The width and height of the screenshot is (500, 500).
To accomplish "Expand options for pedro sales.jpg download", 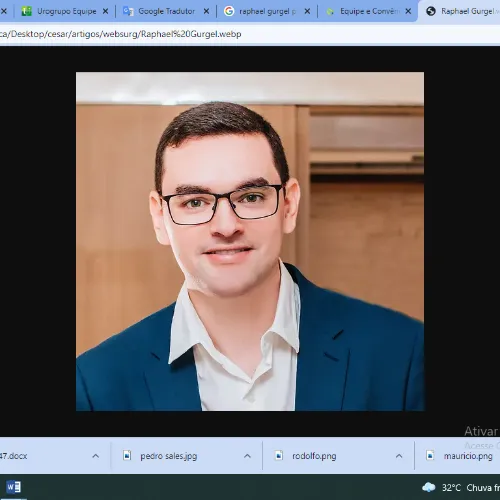I will click(247, 456).
